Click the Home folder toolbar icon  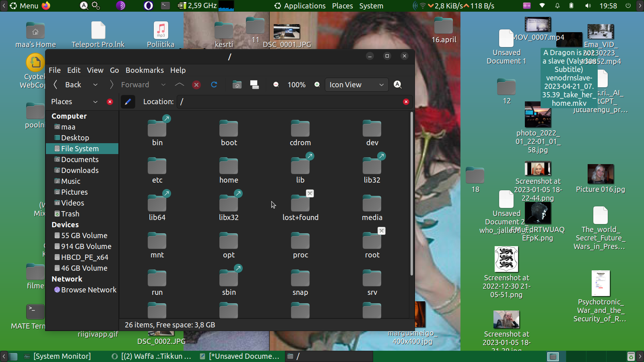tap(237, 84)
